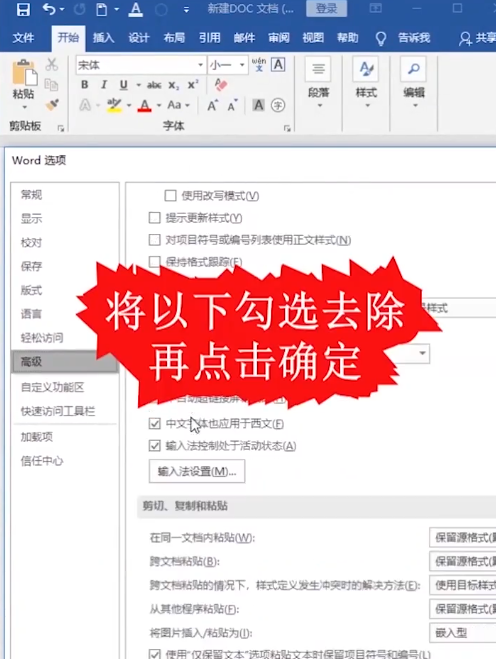Open 在同一文档内粘贴 dropdown
This screenshot has width=496, height=659.
coord(462,538)
